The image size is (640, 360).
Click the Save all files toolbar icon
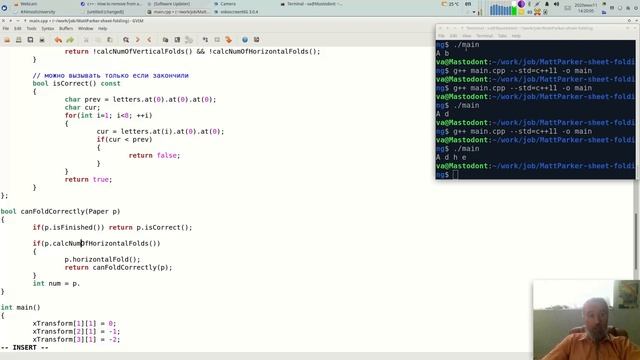pyautogui.click(x=30, y=40)
